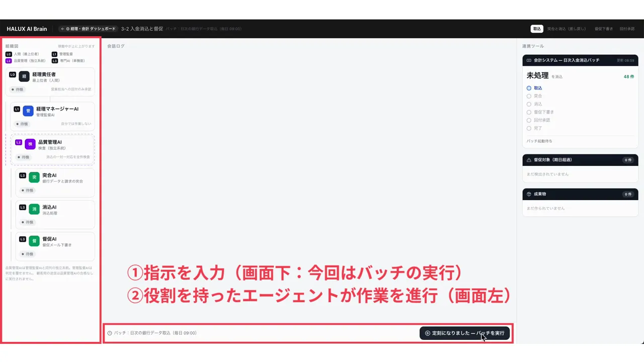Click the 突合AI card title
The height and width of the screenshot is (362, 644).
(x=49, y=175)
